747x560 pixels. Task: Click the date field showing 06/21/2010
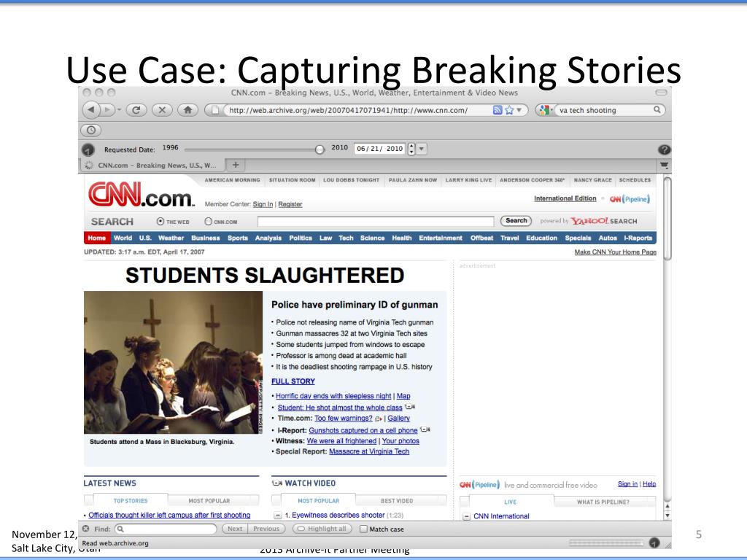379,149
